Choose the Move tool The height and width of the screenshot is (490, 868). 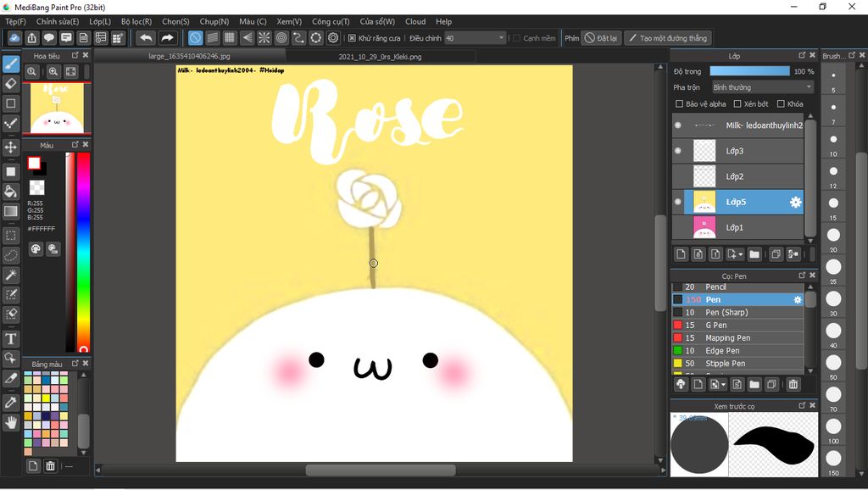pos(10,148)
